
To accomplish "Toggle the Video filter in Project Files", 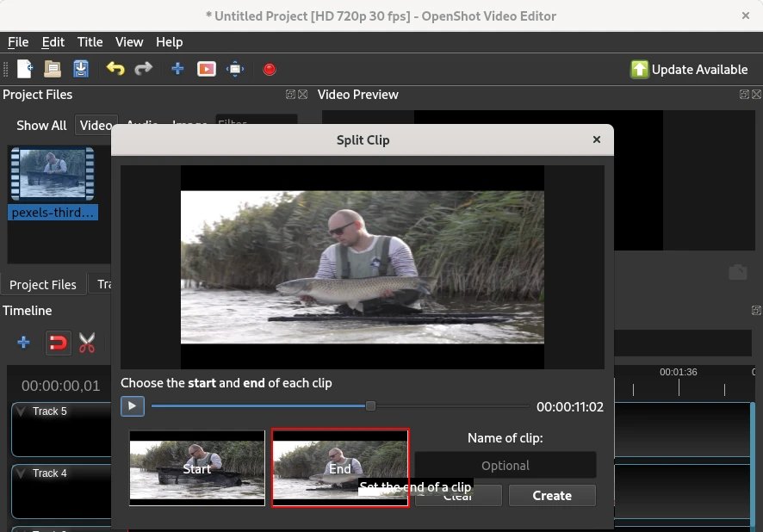I will [95, 126].
